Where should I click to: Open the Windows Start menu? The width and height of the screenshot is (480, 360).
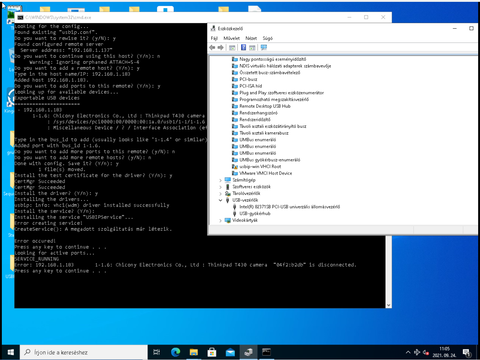(x=11, y=352)
